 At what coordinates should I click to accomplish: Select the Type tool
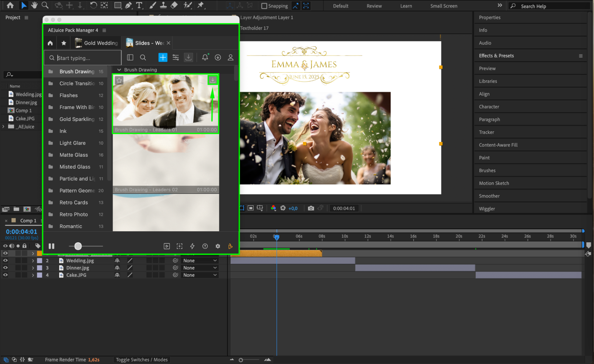point(139,5)
